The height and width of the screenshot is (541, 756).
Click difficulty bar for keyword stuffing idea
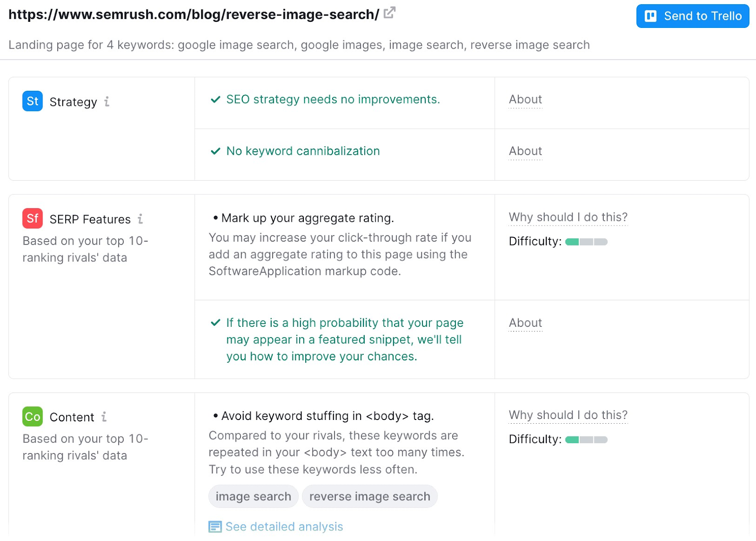click(x=586, y=440)
